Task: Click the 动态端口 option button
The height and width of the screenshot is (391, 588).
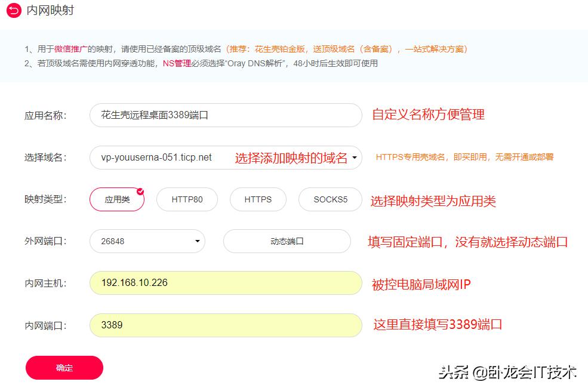Action: pyautogui.click(x=287, y=241)
